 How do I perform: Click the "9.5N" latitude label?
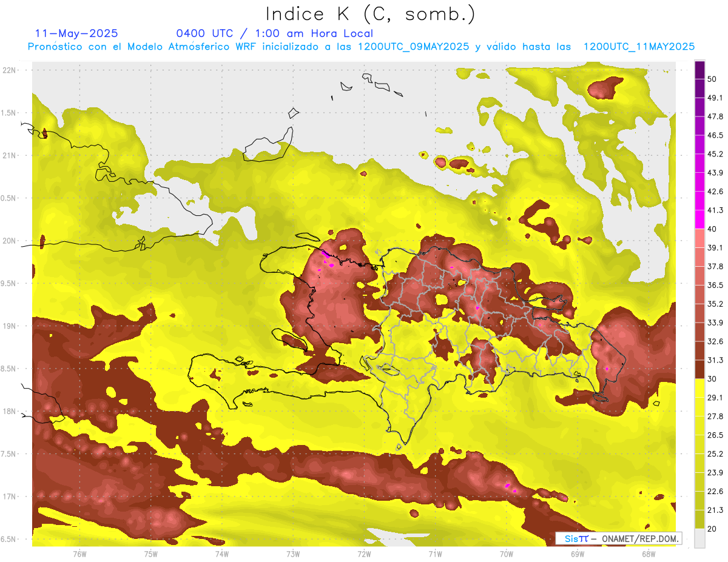(9, 283)
